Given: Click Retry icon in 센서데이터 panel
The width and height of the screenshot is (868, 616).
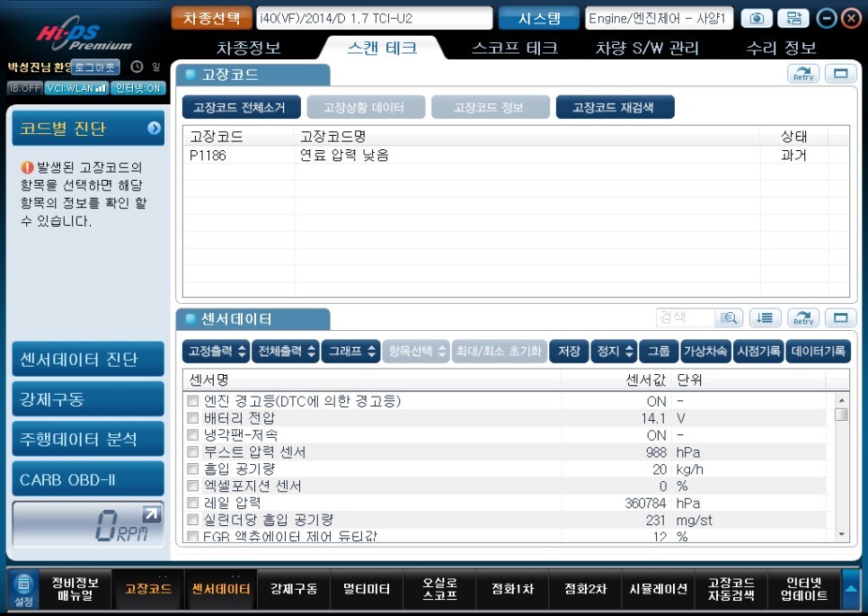Looking at the screenshot, I should pyautogui.click(x=803, y=318).
